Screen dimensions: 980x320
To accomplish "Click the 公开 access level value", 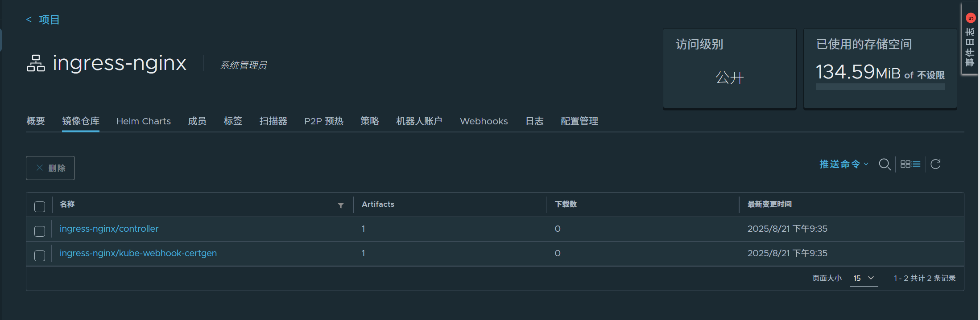I will [730, 78].
